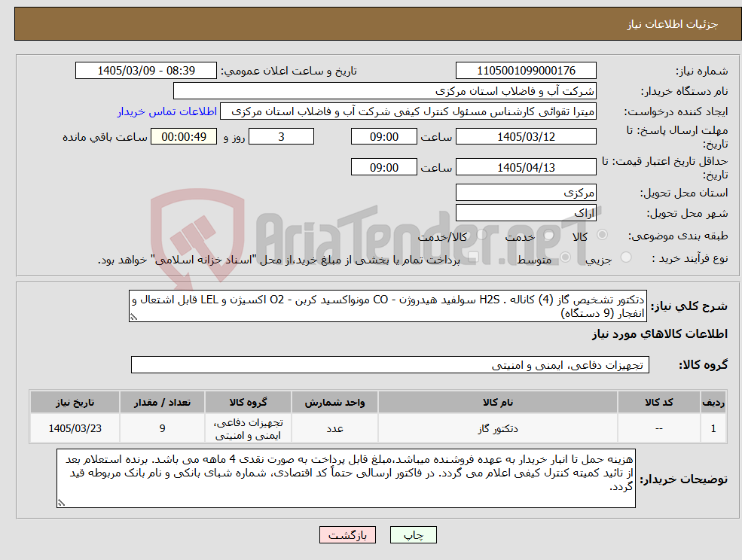
Task: Click the delivery province field مرکزی
Action: [x=526, y=193]
